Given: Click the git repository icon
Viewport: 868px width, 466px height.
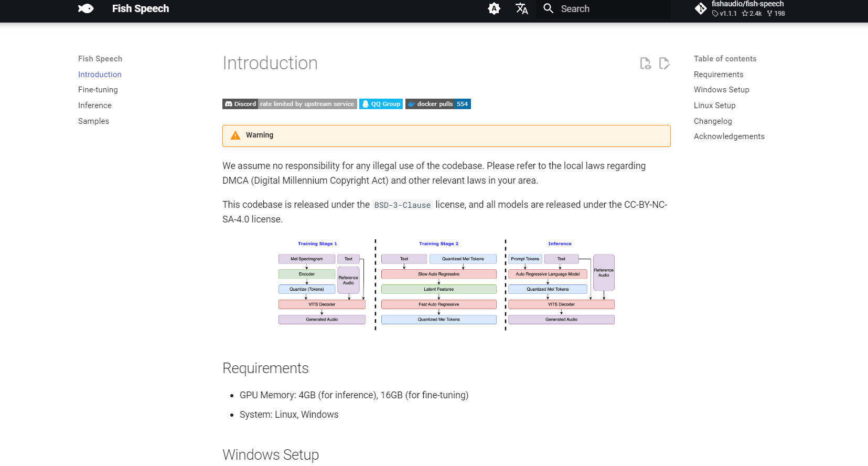Looking at the screenshot, I should coord(701,8).
